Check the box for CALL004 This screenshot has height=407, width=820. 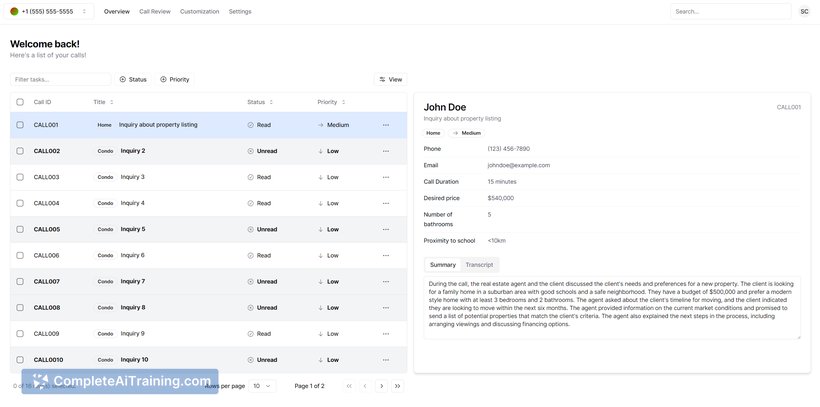click(x=20, y=203)
